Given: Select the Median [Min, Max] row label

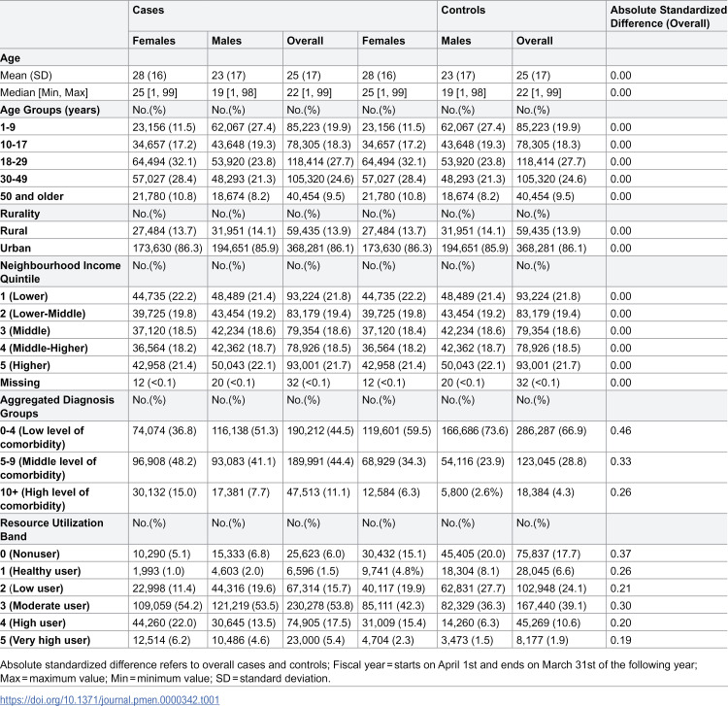Looking at the screenshot, I should pyautogui.click(x=44, y=92).
